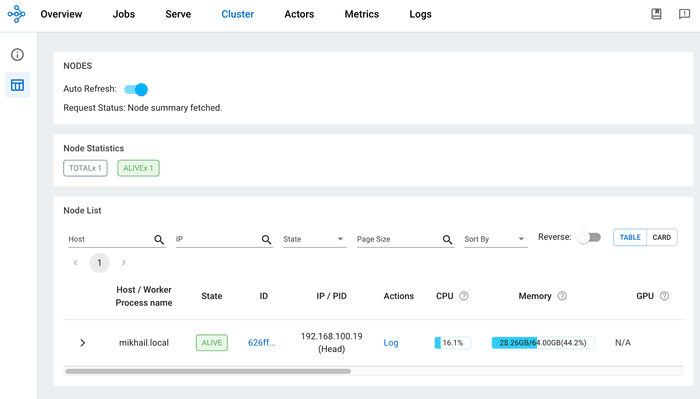
Task: Open the documentation book icon
Action: [x=656, y=14]
